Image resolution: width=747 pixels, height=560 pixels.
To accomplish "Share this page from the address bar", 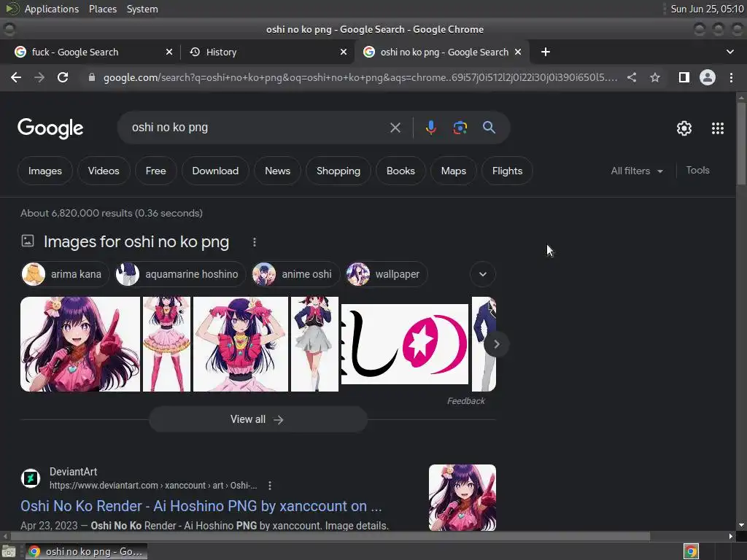I will click(x=631, y=77).
